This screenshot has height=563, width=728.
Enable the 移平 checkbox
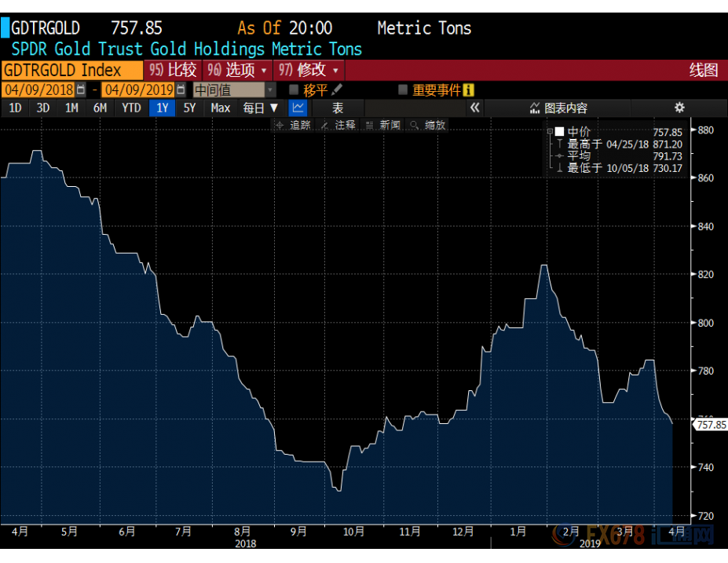click(x=294, y=90)
